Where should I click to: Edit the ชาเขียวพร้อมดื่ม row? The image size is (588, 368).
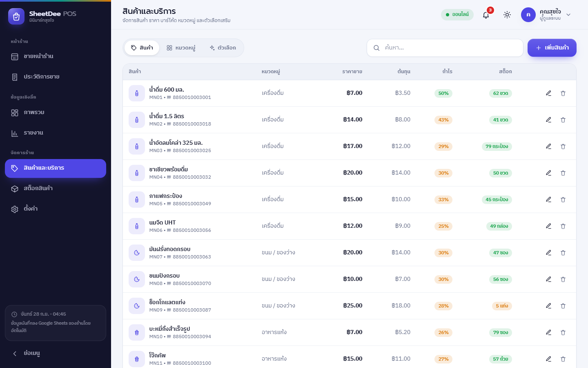point(548,173)
